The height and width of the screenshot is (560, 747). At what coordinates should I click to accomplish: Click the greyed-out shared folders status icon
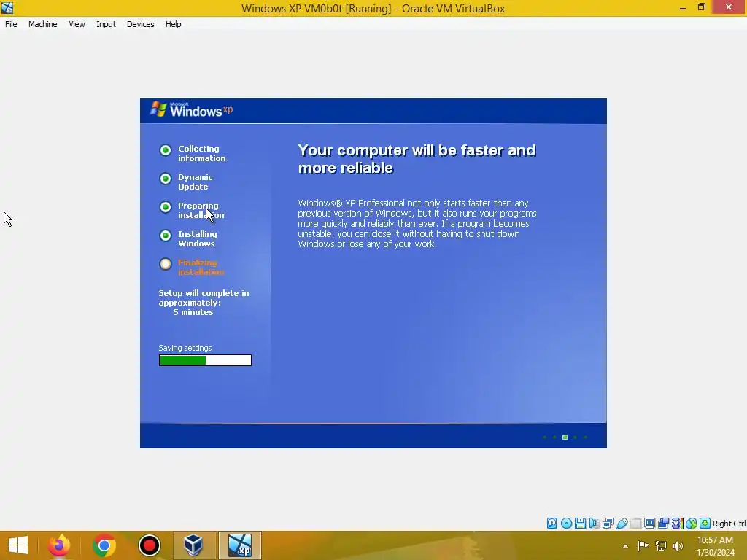click(x=635, y=524)
